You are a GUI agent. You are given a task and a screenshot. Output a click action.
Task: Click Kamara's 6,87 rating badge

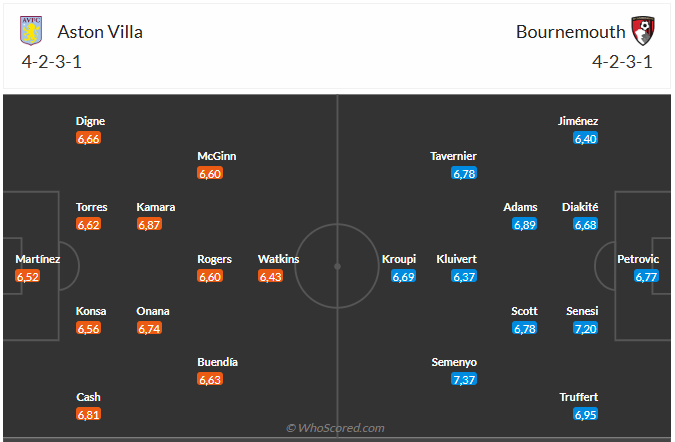149,225
